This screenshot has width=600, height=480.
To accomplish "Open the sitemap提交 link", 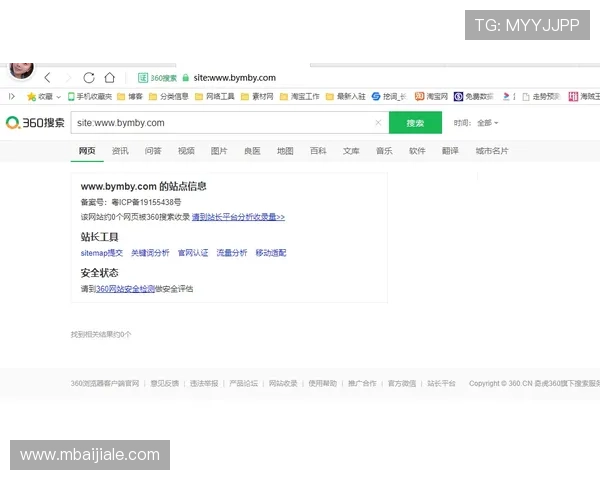I will pos(102,253).
